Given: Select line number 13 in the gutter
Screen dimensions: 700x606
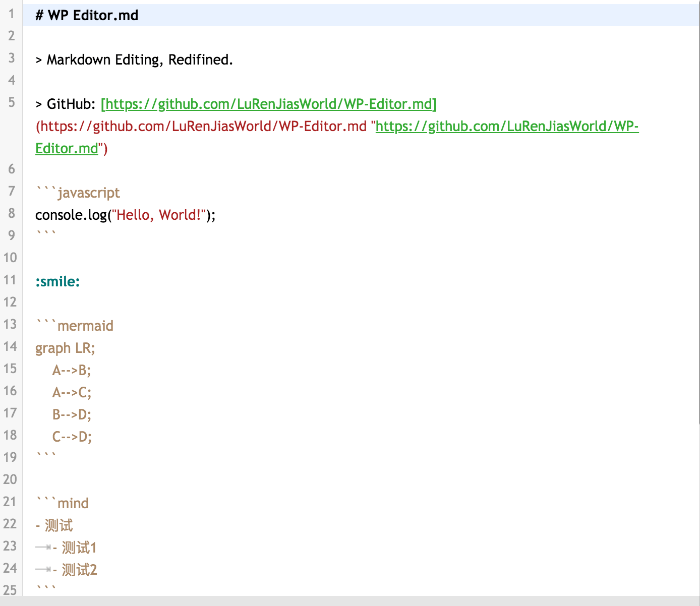Looking at the screenshot, I should (x=10, y=324).
